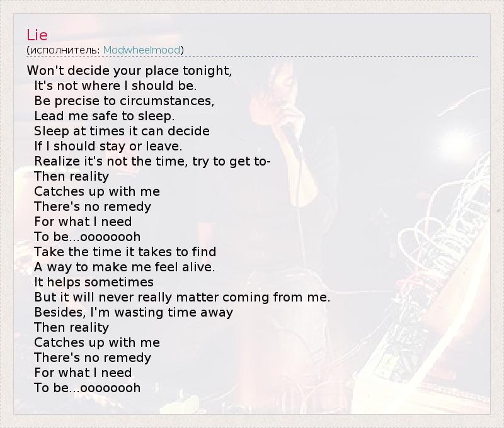504x428 pixels.
Task: Click "Take the time it takes to find"
Action: pos(125,252)
